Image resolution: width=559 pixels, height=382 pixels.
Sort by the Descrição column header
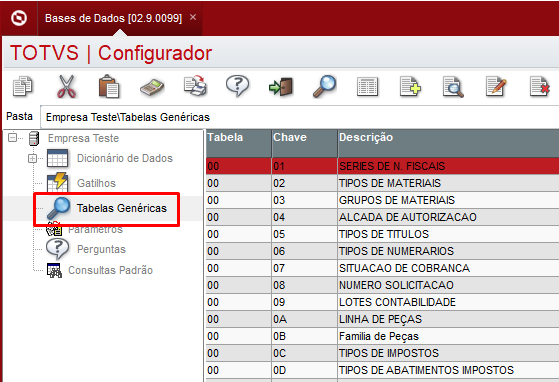pyautogui.click(x=448, y=143)
